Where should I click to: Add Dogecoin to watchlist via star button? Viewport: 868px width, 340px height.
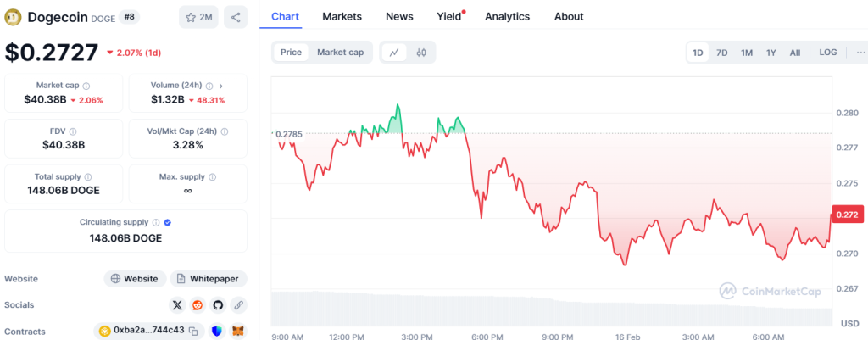(198, 17)
